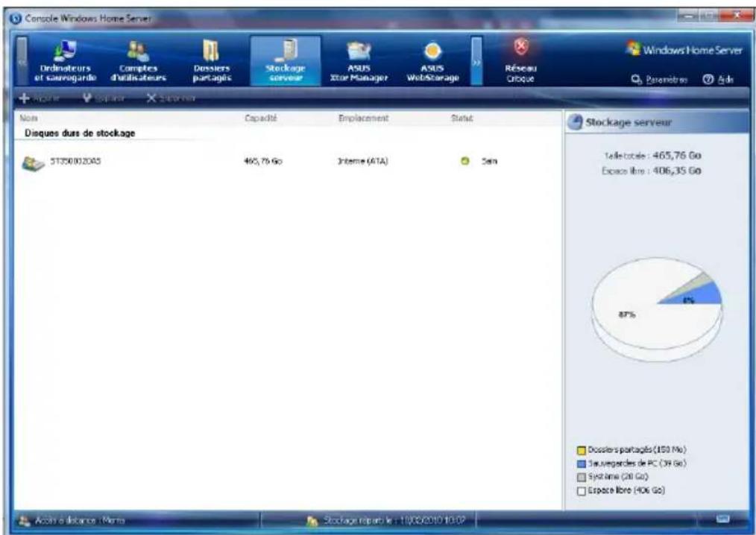This screenshot has width=756, height=535.
Task: Open the Aide help link
Action: (719, 80)
